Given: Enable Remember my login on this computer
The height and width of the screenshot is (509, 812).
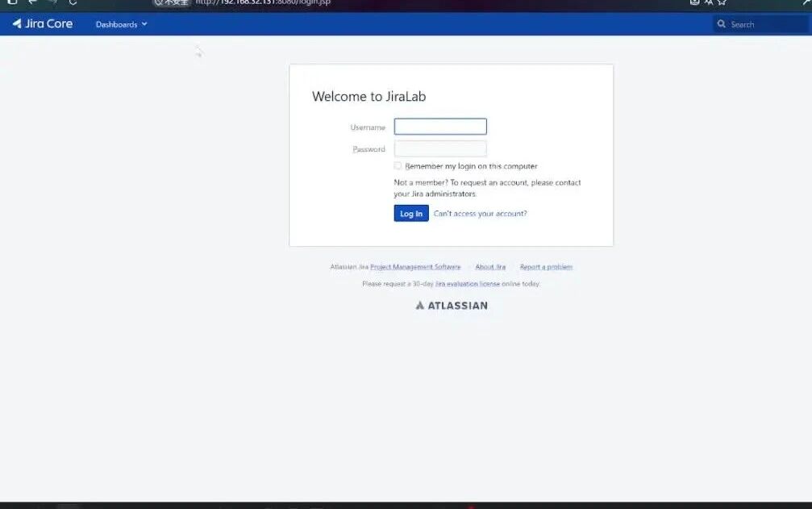Looking at the screenshot, I should 398,165.
